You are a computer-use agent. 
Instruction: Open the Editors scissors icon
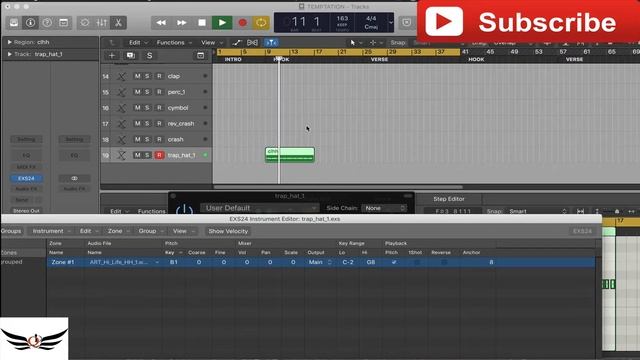[x=118, y=23]
